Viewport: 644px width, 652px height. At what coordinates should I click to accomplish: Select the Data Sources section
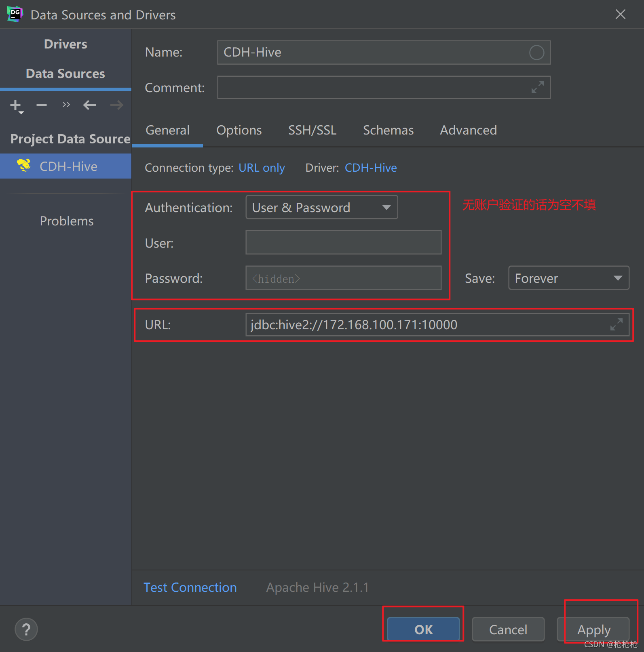point(65,74)
